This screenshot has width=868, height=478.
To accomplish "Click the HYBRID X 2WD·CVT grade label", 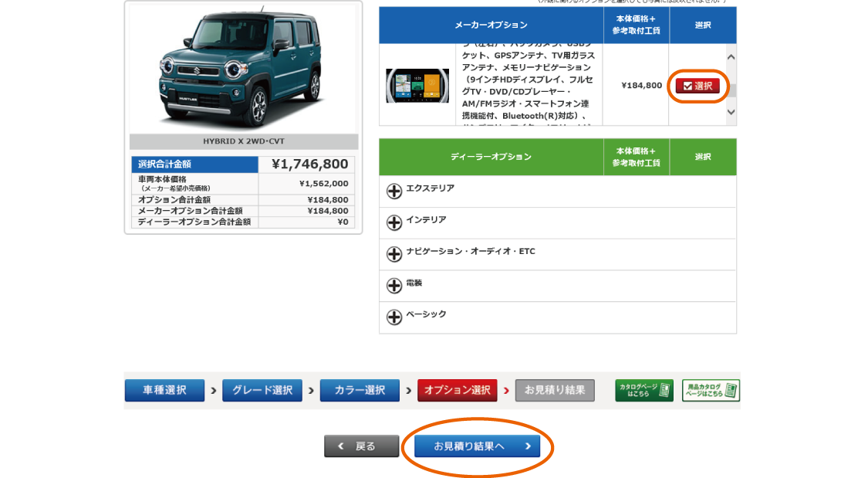I will [x=244, y=141].
